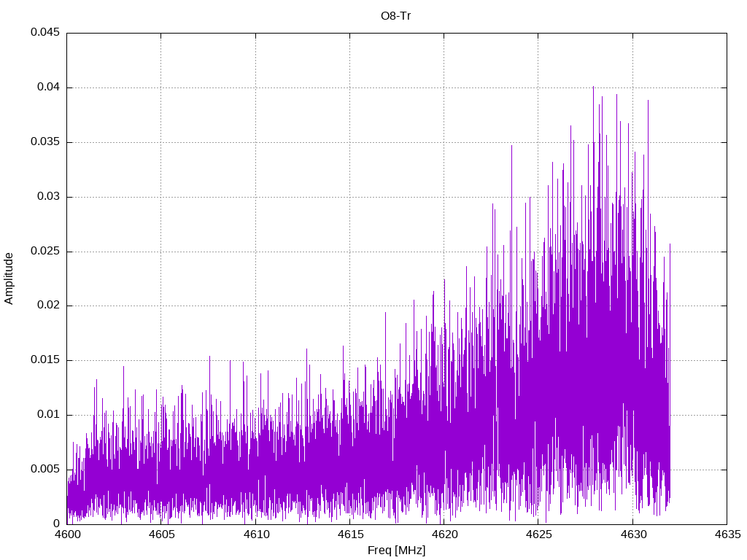Select the 0.02 amplitude tick label
The image size is (747, 560).
(x=47, y=306)
